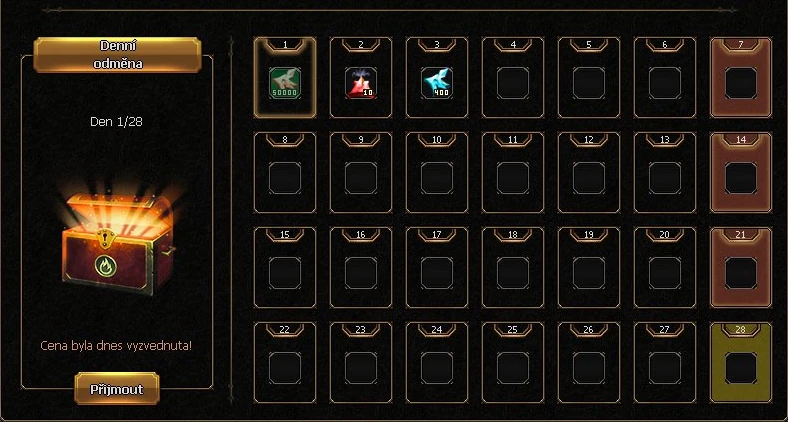Viewport: 788px width, 422px height.
Task: Click the day 20 reward slot
Action: coord(664,268)
